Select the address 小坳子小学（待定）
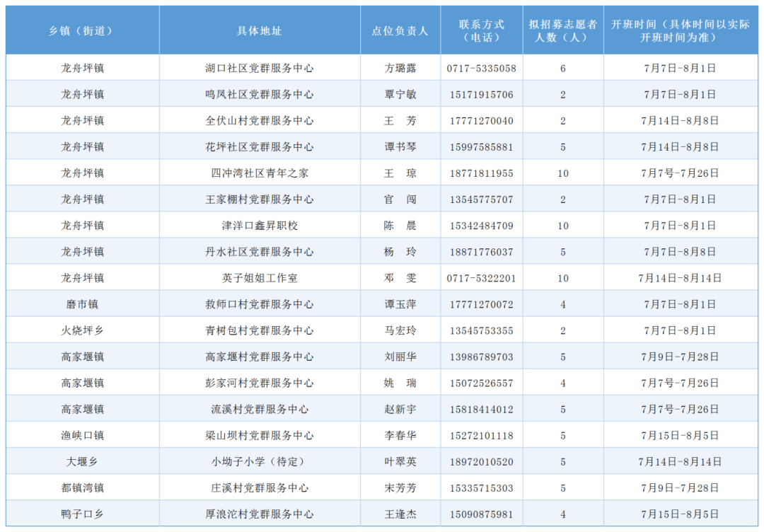Viewport: 764px width, 532px height. click(259, 461)
